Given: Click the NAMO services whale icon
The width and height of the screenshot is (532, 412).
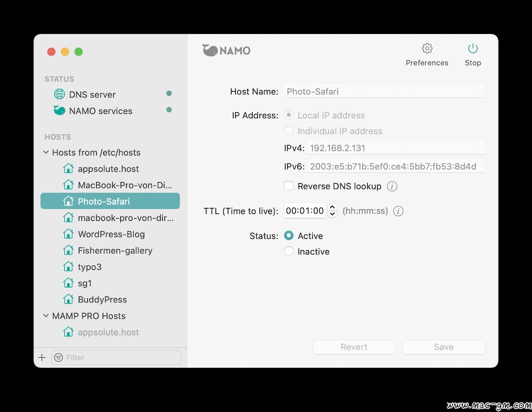Looking at the screenshot, I should [60, 110].
